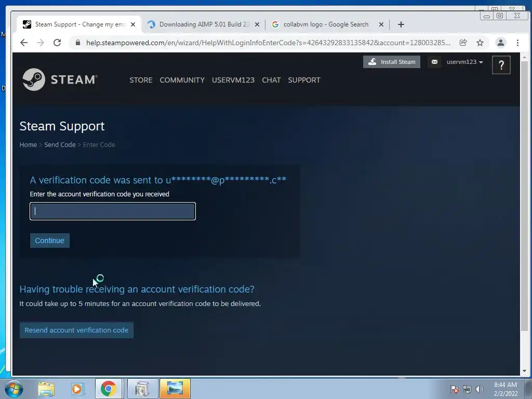Viewport: 532px width, 399px height.
Task: Open the Chrome three-dot menu
Action: (x=517, y=43)
